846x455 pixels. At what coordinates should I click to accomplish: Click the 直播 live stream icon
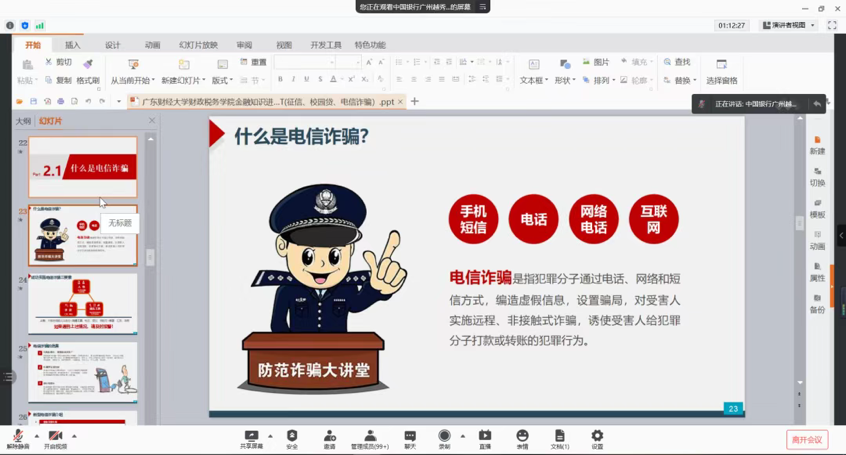click(x=485, y=437)
